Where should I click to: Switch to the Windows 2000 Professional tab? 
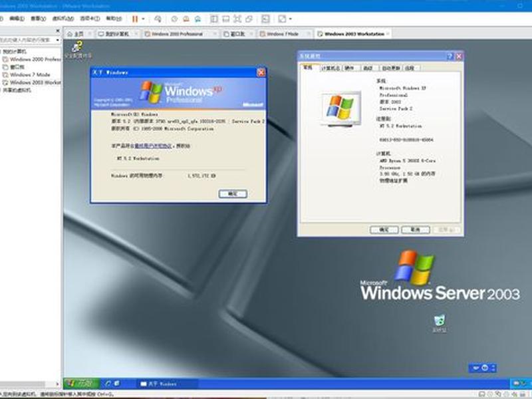pos(177,34)
